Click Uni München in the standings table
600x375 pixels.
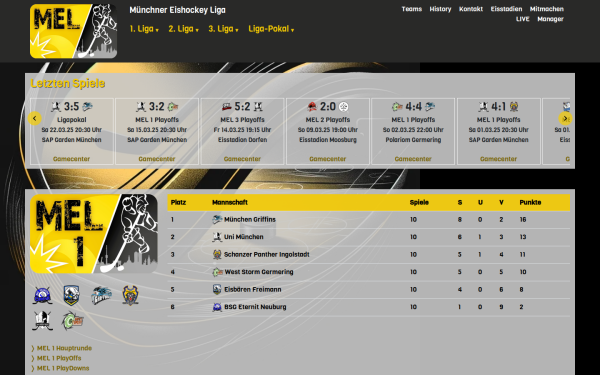coord(243,237)
